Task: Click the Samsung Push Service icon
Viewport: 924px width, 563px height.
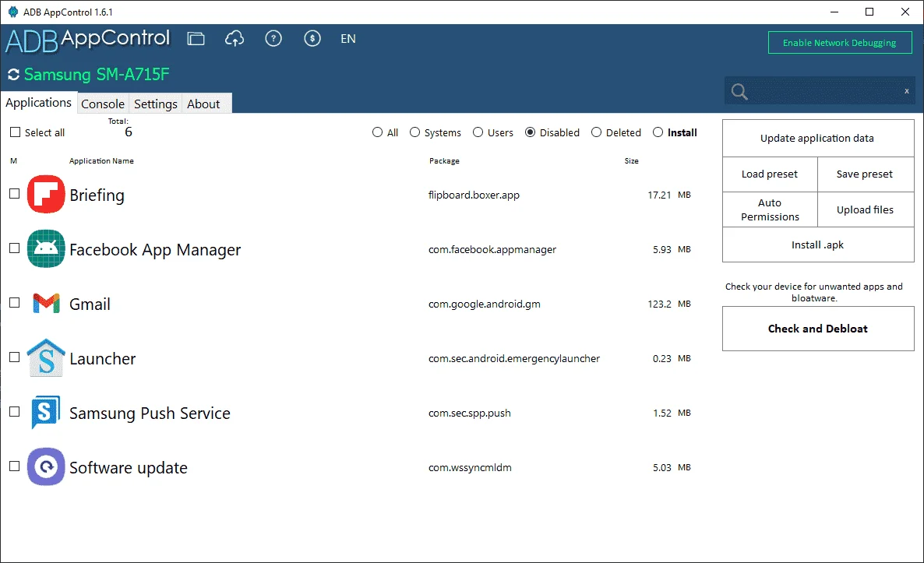Action: click(x=46, y=412)
